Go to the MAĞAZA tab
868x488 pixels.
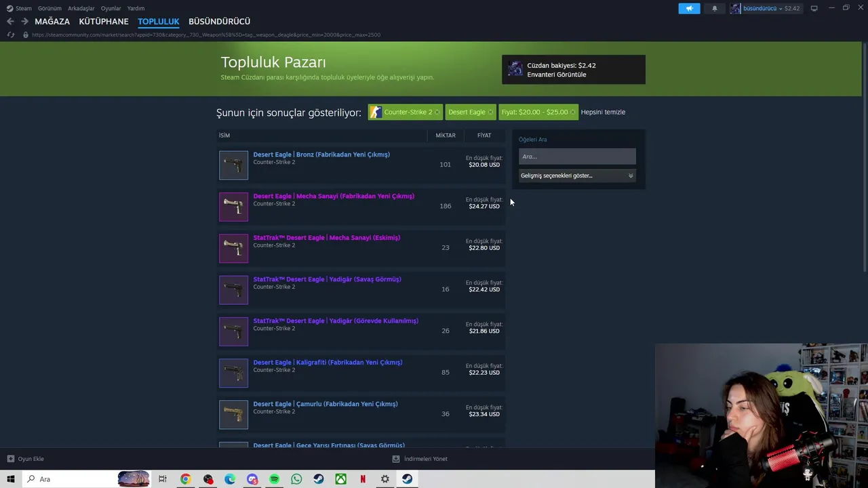tap(52, 22)
